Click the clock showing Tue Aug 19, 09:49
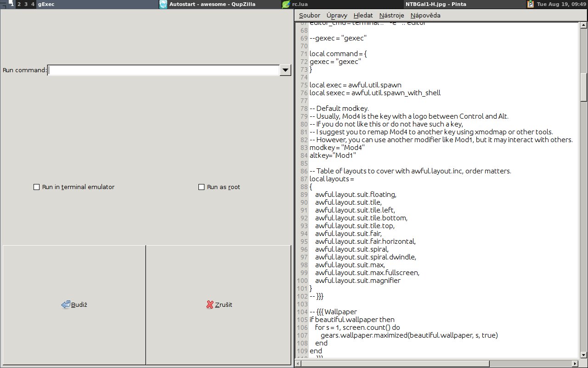 pyautogui.click(x=561, y=4)
